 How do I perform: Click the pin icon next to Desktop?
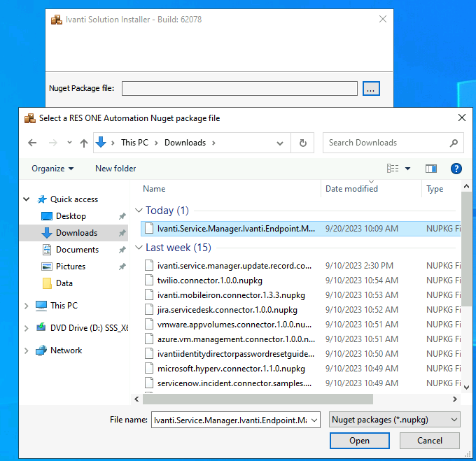(x=122, y=216)
